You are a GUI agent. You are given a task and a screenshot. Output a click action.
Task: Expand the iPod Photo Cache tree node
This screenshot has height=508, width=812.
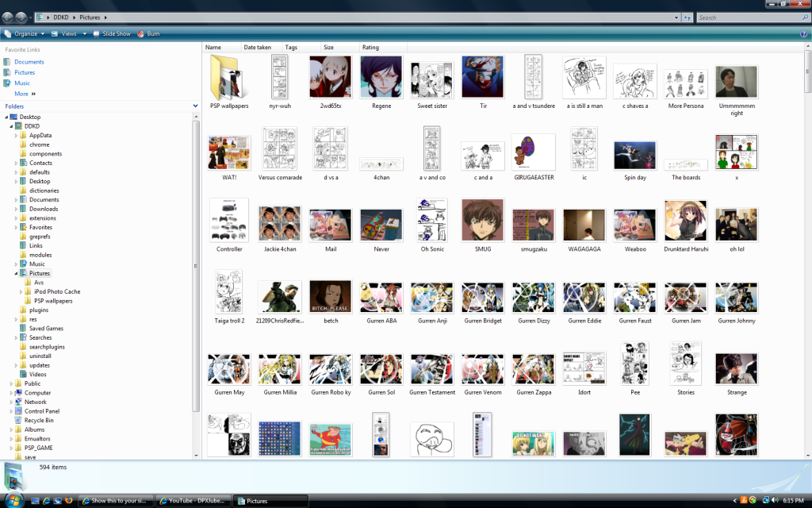tap(21, 292)
